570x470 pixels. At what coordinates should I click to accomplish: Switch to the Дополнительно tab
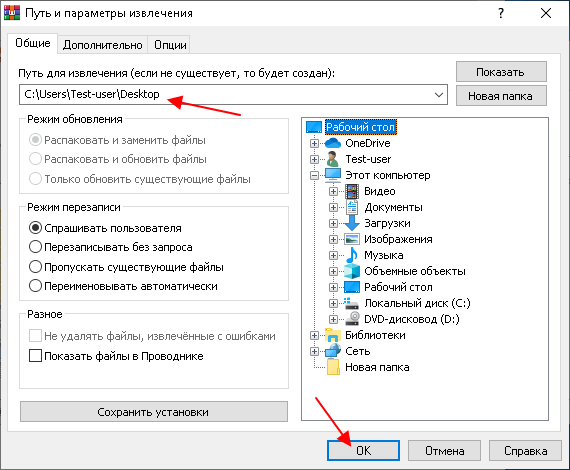(103, 45)
